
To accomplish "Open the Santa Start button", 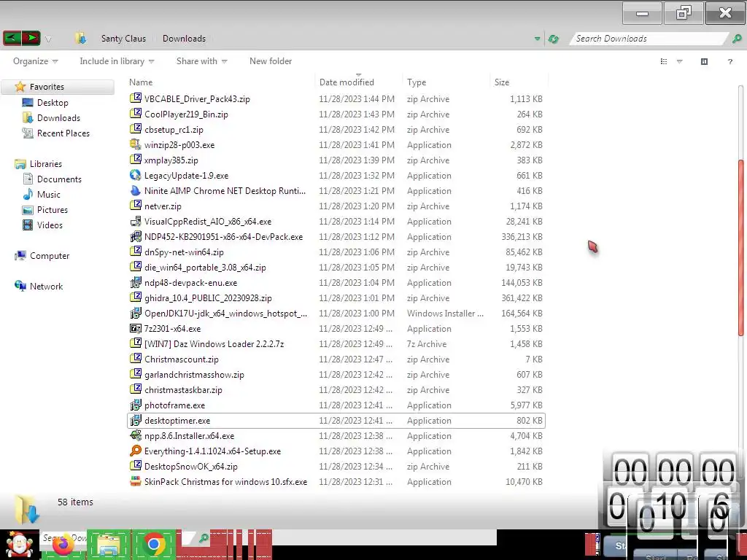I will coord(20,545).
